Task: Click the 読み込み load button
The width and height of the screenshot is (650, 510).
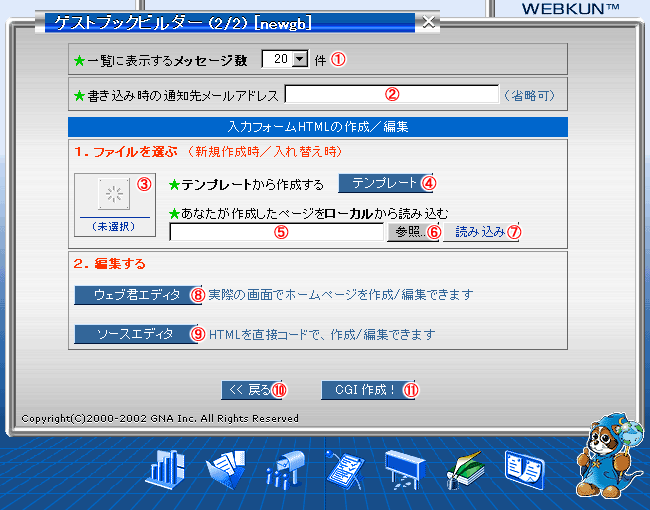Action: (x=480, y=232)
